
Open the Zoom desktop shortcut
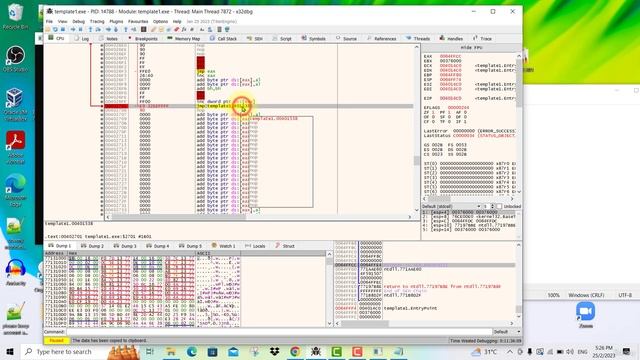pos(586,315)
